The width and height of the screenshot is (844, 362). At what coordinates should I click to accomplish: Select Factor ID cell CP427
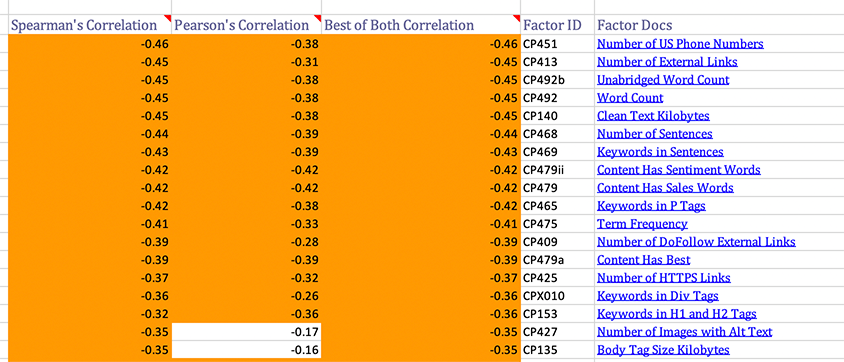click(x=557, y=332)
